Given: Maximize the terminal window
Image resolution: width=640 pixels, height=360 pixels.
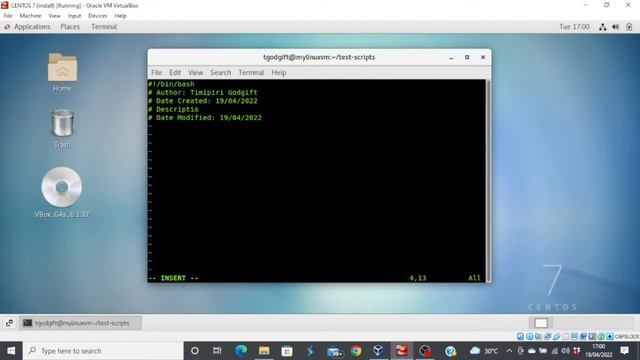Looking at the screenshot, I should pos(467,58).
